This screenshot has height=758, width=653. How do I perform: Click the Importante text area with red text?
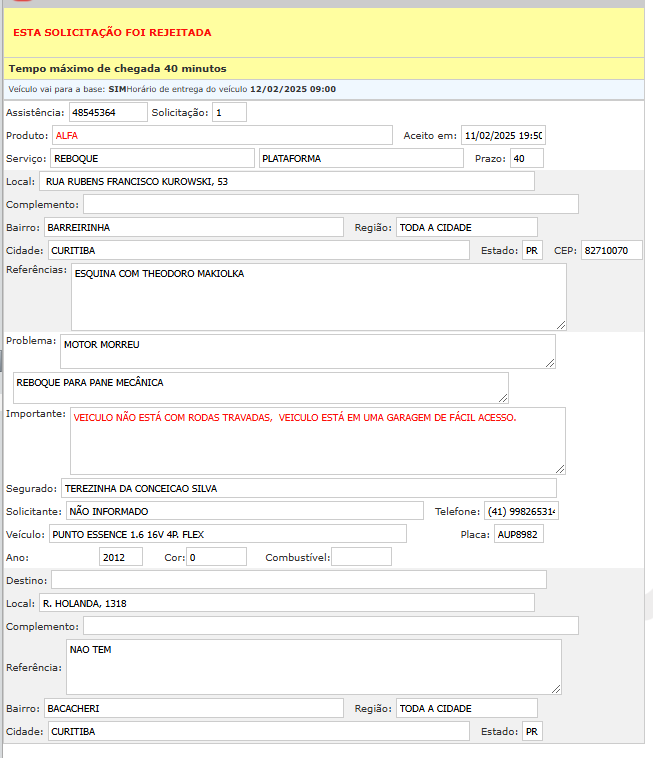[317, 440]
